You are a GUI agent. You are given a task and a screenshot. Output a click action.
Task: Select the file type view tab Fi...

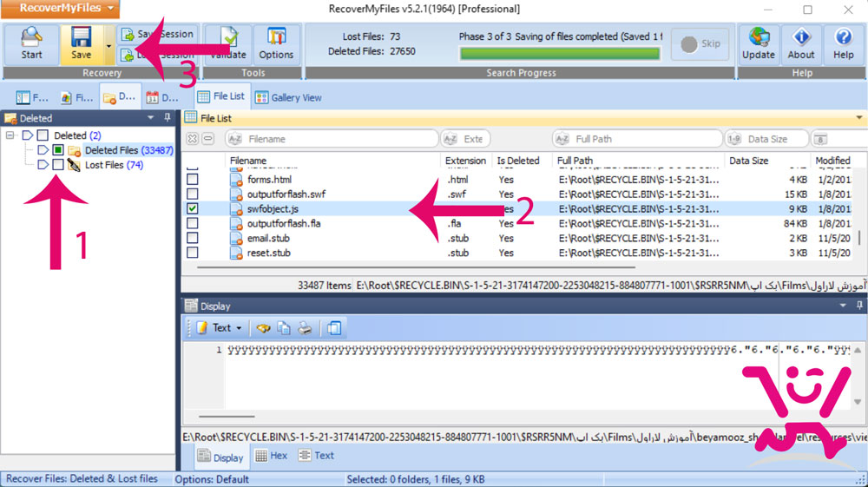76,97
